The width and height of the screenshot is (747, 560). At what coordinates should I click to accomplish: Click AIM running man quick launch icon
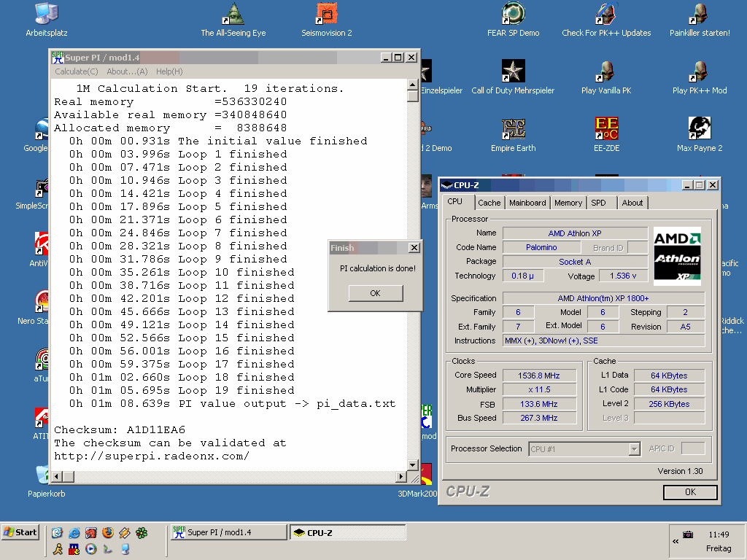(x=57, y=549)
